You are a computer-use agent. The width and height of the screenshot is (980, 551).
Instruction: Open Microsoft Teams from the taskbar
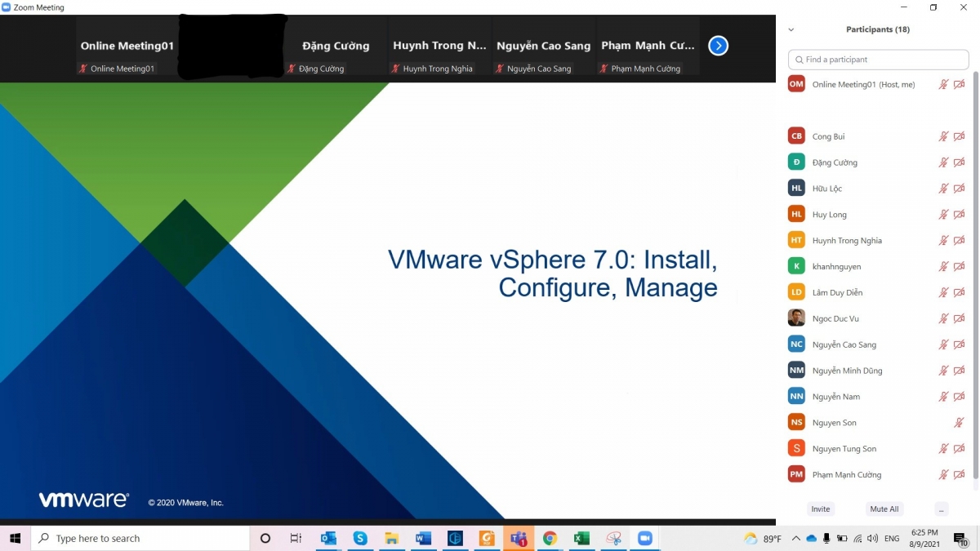[x=518, y=538]
